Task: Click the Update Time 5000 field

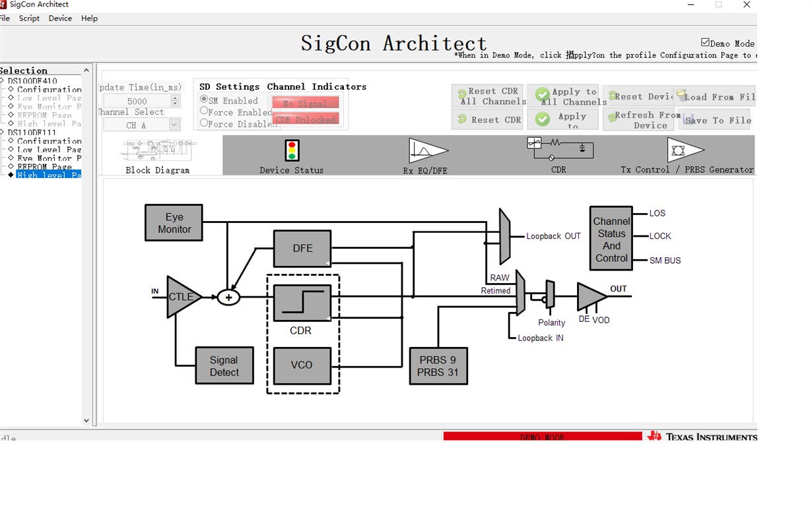Action: click(137, 101)
